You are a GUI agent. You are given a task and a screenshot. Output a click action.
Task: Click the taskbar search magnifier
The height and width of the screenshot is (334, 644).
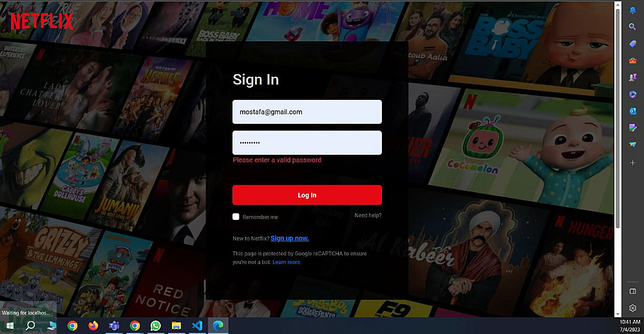30,326
